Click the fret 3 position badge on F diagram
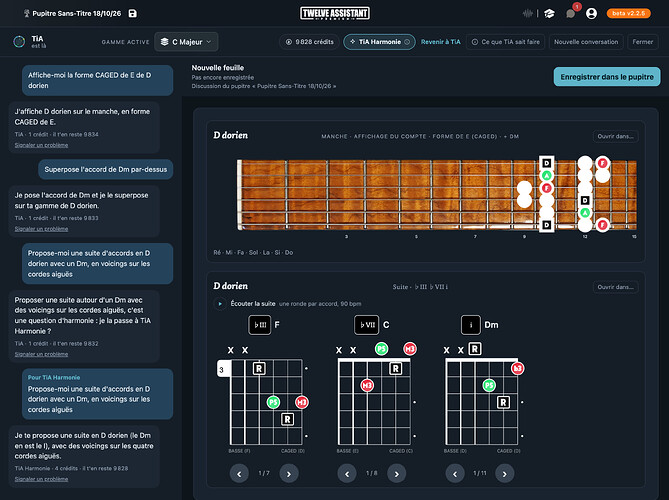This screenshot has width=669, height=500. [x=223, y=369]
